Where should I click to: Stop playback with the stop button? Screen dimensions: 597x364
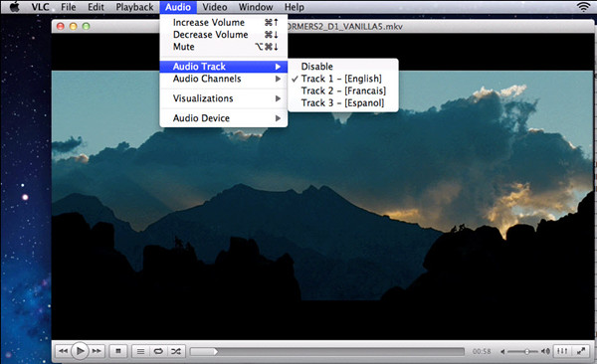click(118, 351)
